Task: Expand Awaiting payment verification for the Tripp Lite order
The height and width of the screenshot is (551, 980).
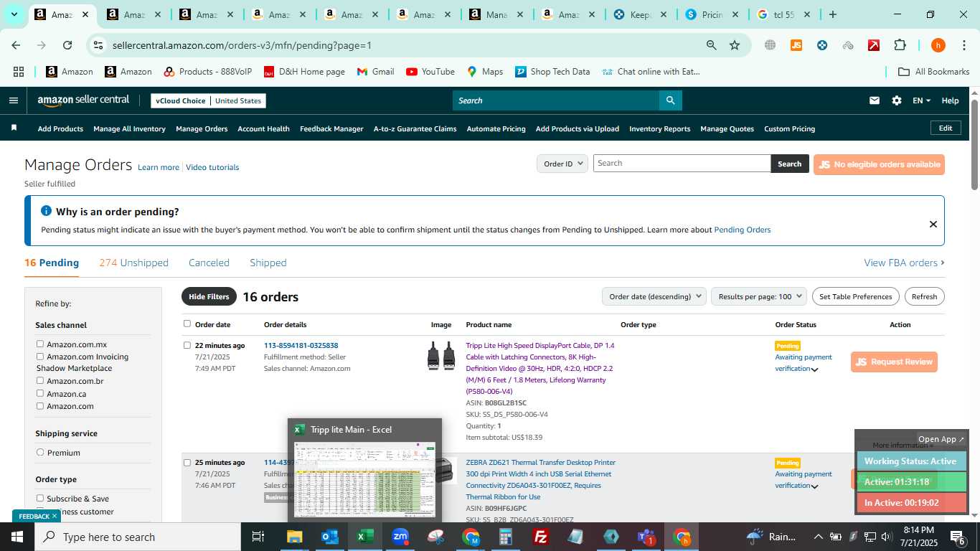Action: [814, 369]
